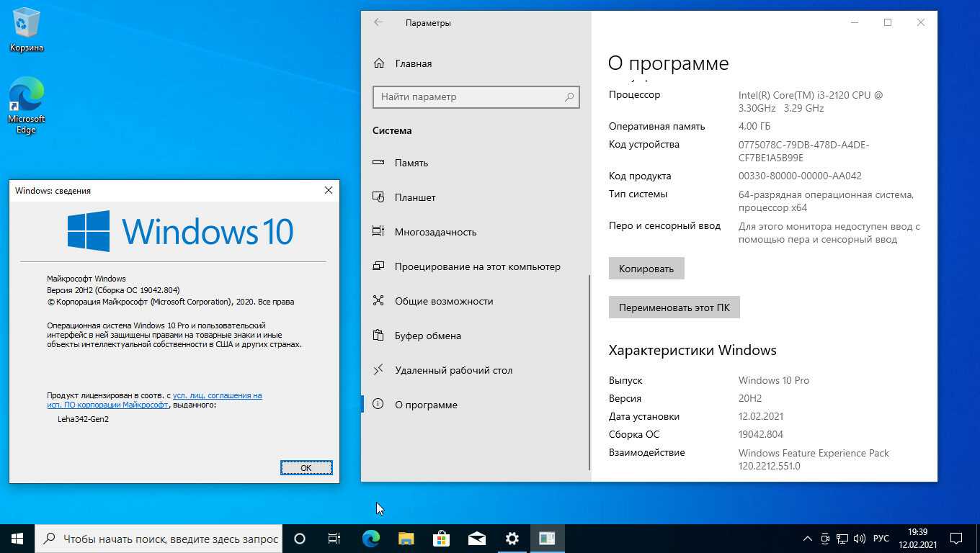Open Память settings section
980x553 pixels.
[x=476, y=163]
